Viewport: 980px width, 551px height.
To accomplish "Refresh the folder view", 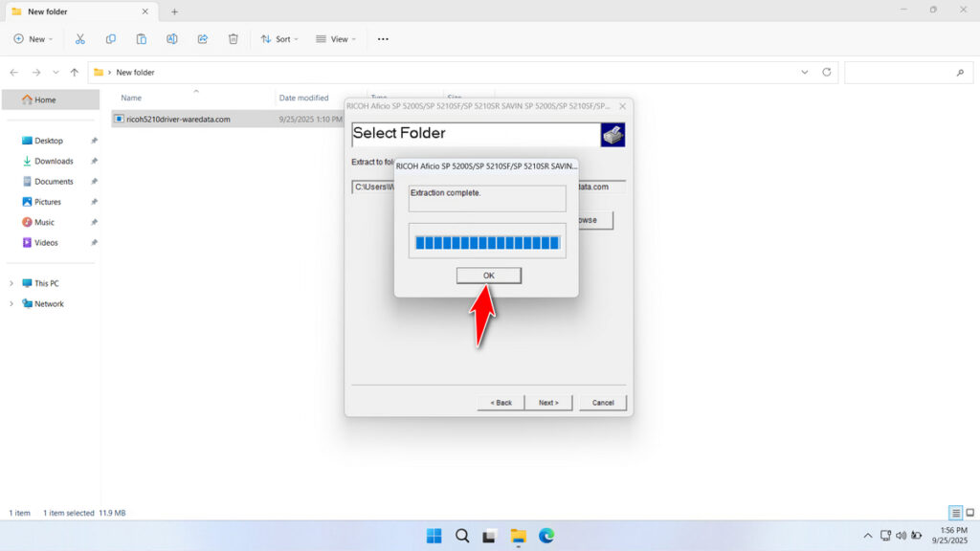I will click(826, 73).
